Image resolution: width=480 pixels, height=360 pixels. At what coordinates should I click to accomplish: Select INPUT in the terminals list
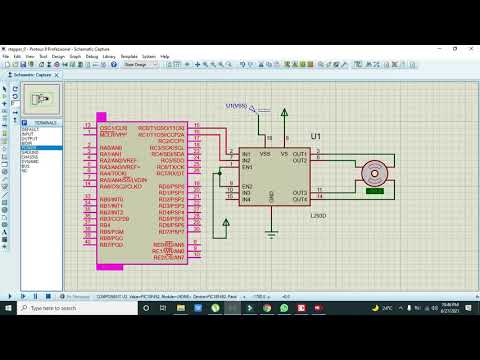(x=28, y=134)
